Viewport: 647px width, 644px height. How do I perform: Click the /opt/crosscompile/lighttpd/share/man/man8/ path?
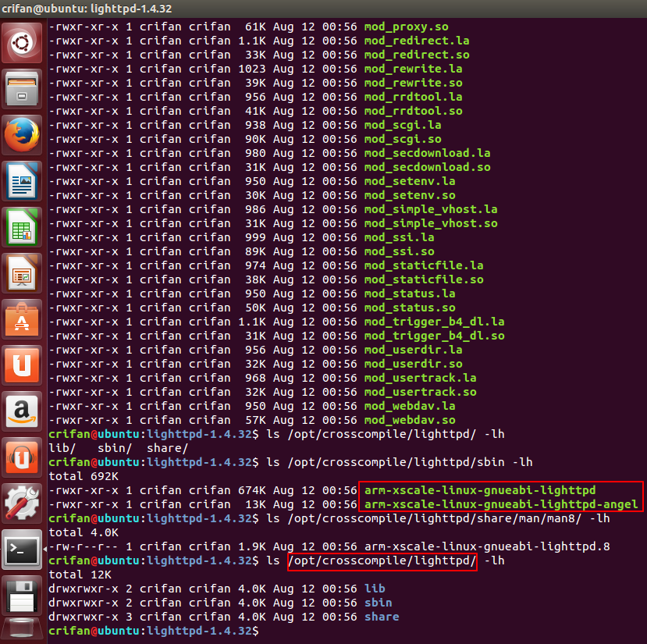tap(435, 518)
